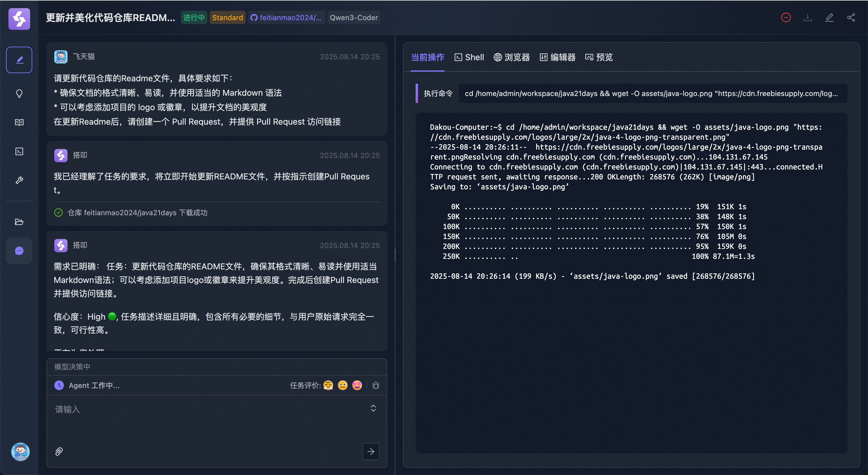Open the 编辑器 tab
Viewport: 868px width, 475px height.
pos(557,57)
